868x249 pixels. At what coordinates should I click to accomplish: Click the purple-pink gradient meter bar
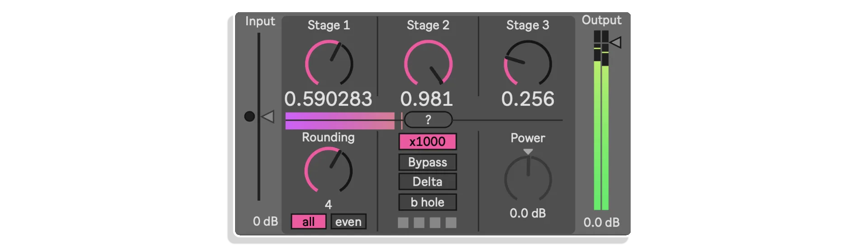click(340, 121)
